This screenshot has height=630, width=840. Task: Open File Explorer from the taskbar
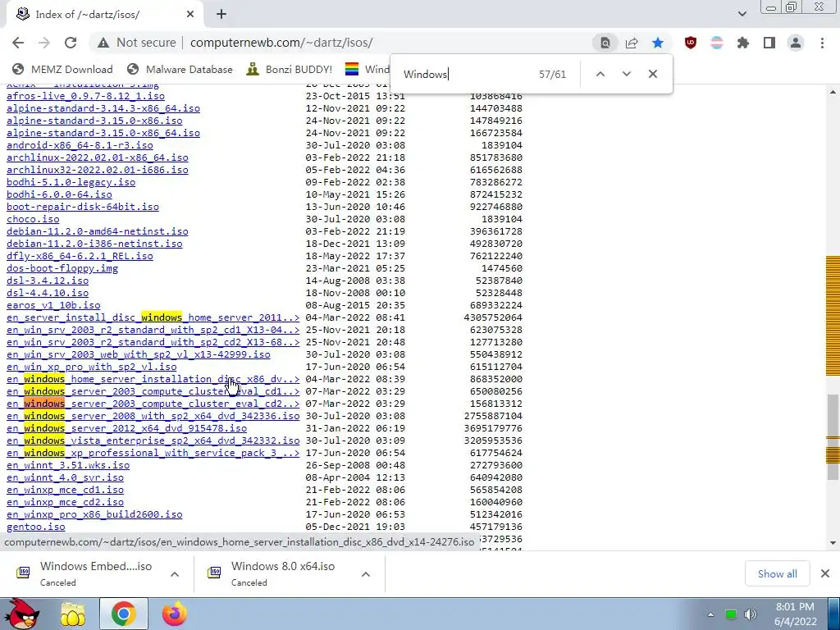(73, 614)
